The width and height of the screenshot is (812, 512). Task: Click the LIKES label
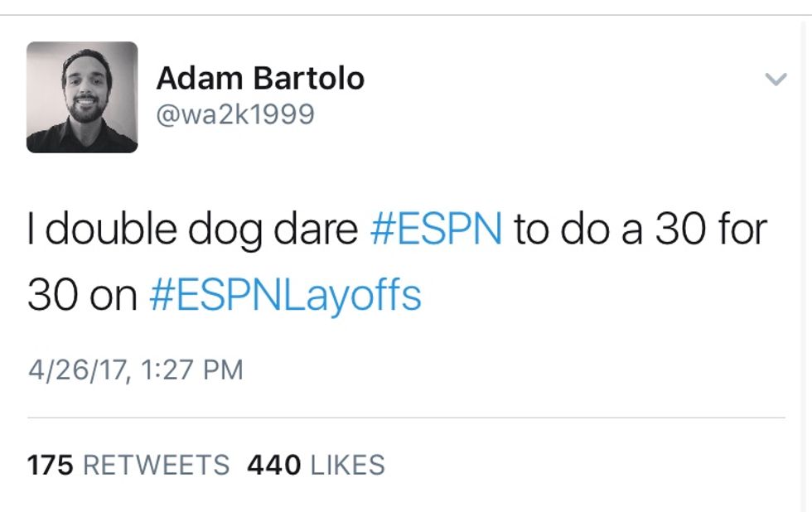347,465
